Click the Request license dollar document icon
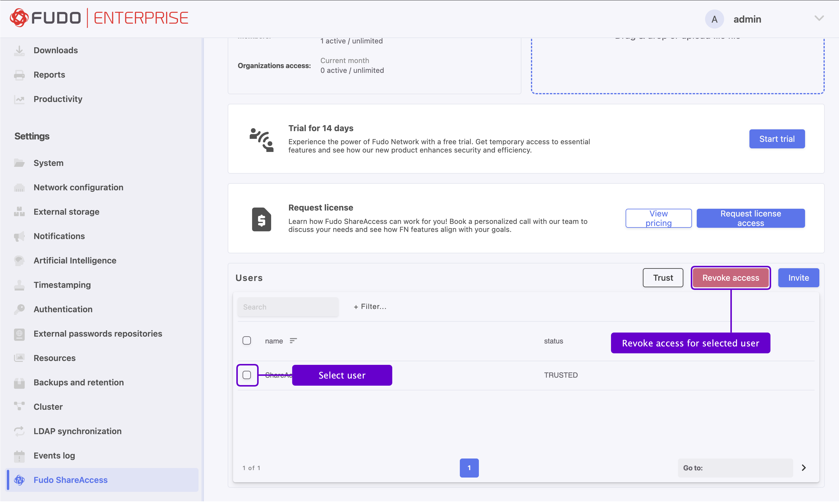This screenshot has height=504, width=839. tap(261, 219)
